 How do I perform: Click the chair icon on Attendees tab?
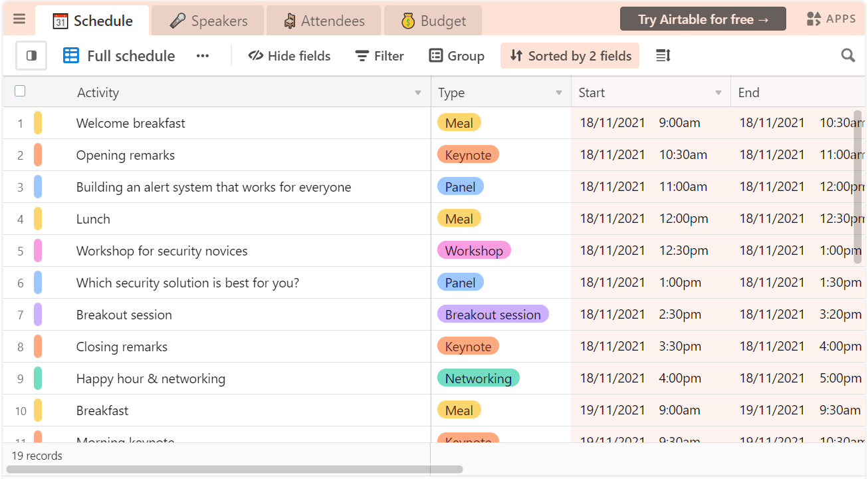tap(290, 21)
